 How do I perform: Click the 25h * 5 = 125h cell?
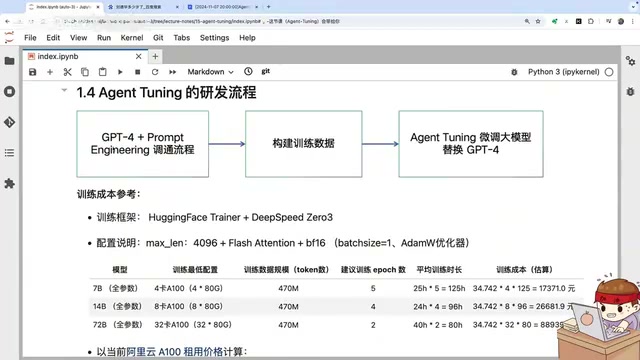[x=439, y=288]
